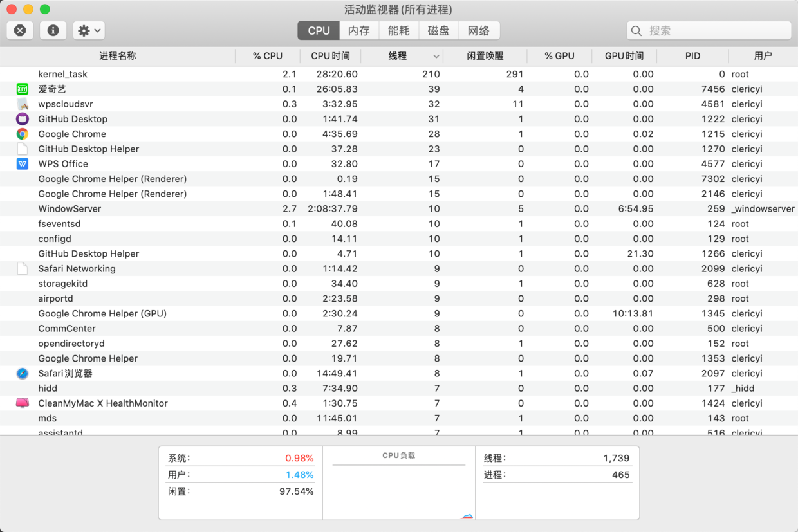
Task: Click the 闲置 97.54% value
Action: pyautogui.click(x=296, y=491)
